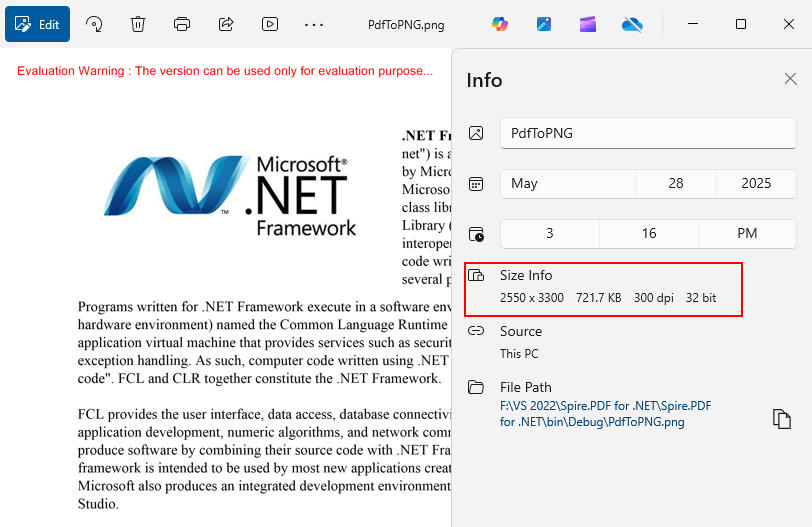Click the 2550 x 3300 dimensions text
The image size is (812, 527).
532,298
